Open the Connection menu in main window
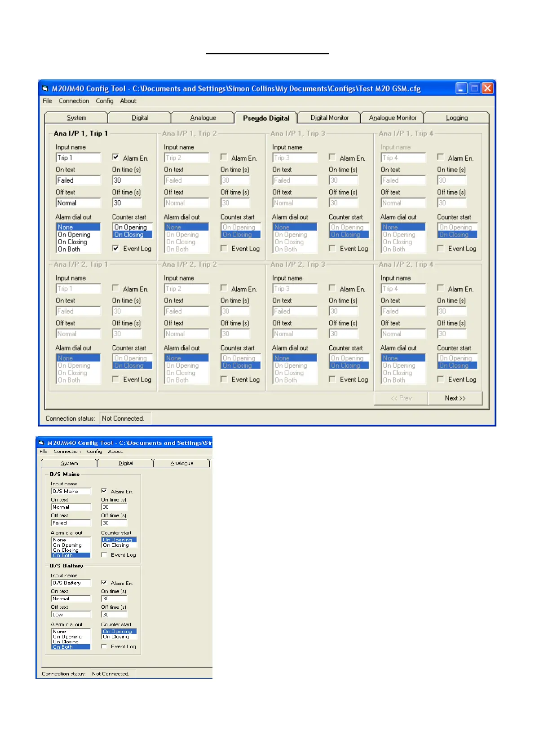The width and height of the screenshot is (535, 756). (74, 101)
